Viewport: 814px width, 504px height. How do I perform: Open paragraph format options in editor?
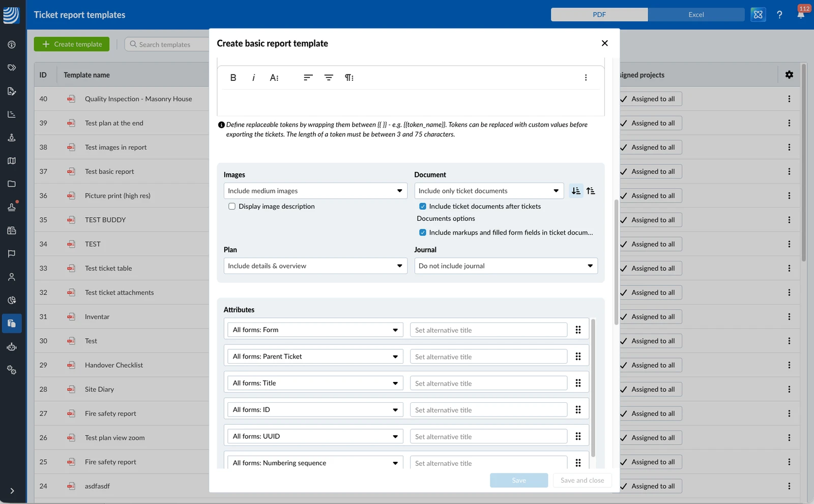click(349, 78)
